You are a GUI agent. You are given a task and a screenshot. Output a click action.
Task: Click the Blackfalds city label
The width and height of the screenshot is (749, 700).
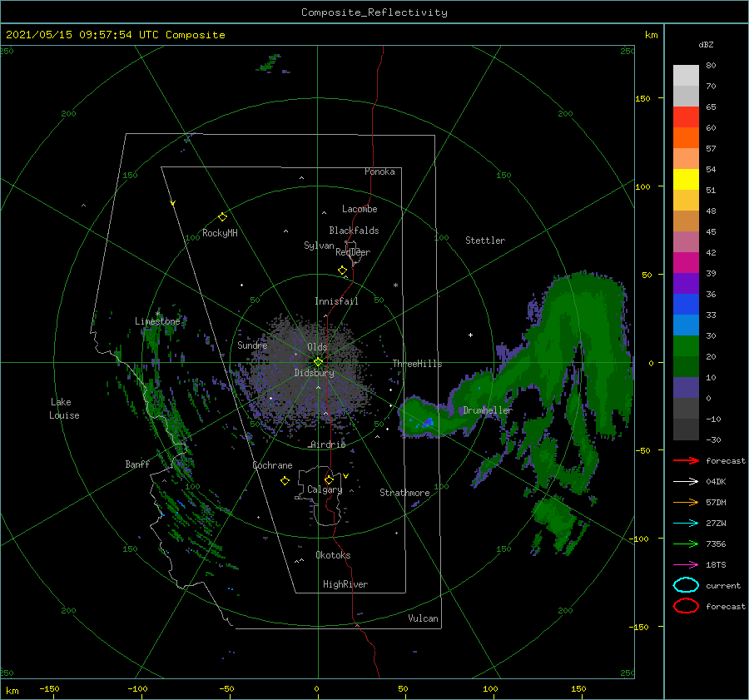(354, 231)
